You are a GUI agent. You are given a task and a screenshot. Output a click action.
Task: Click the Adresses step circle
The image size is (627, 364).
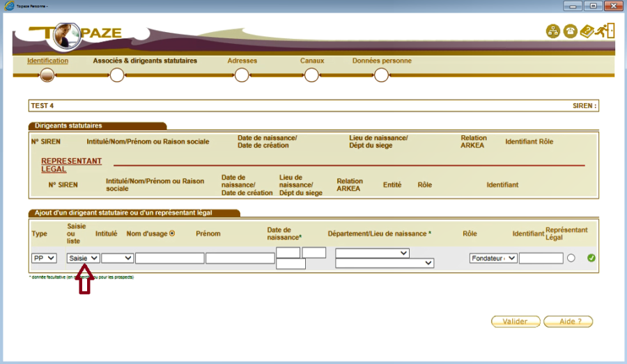[x=242, y=75]
